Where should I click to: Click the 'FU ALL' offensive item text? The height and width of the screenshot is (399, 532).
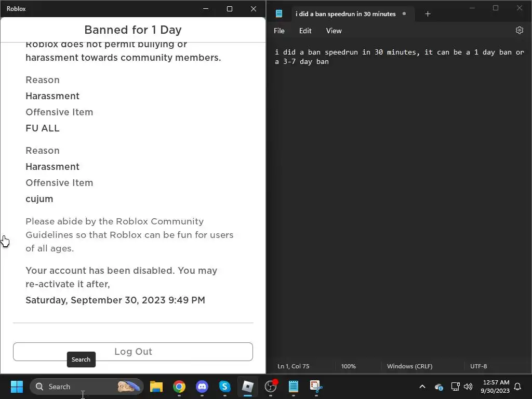(43, 128)
